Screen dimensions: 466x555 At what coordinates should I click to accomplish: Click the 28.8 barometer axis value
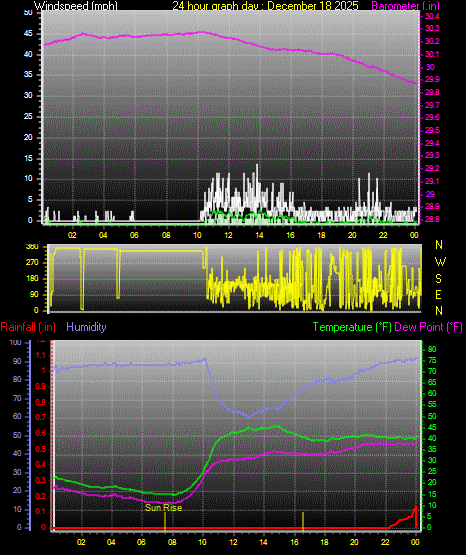(432, 219)
